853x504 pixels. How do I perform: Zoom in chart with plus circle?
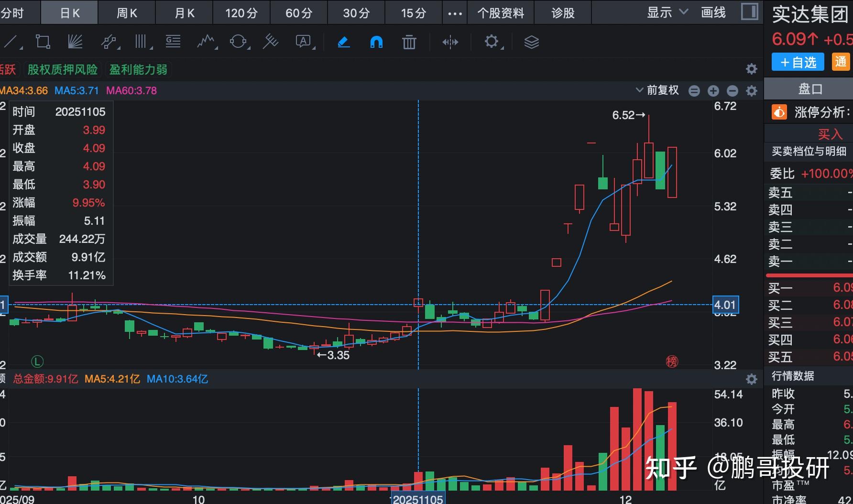(x=713, y=91)
